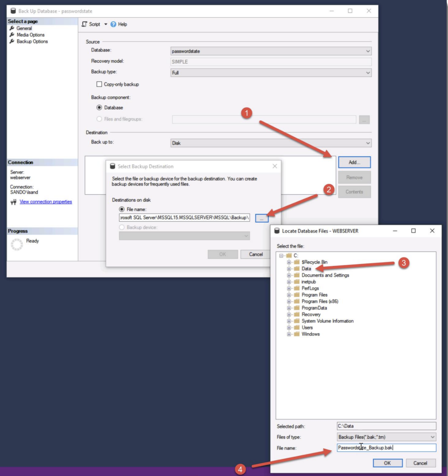
Task: Open the General page
Action: (24, 28)
